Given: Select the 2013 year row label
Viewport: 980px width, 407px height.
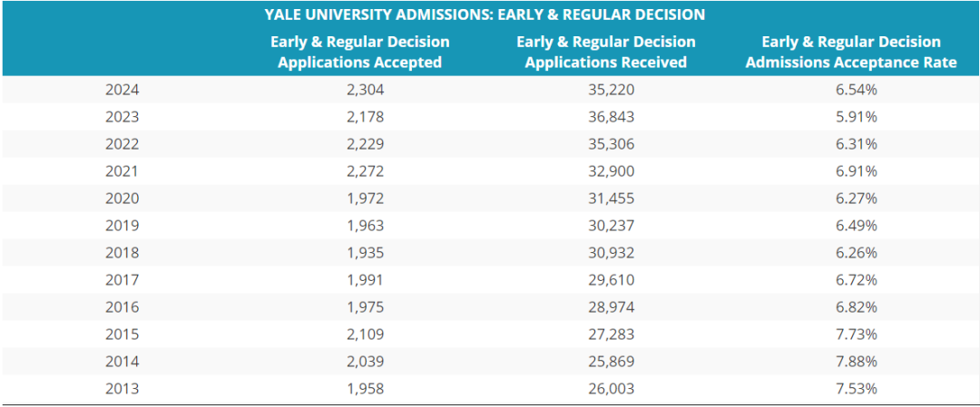Looking at the screenshot, I should pos(122,389).
